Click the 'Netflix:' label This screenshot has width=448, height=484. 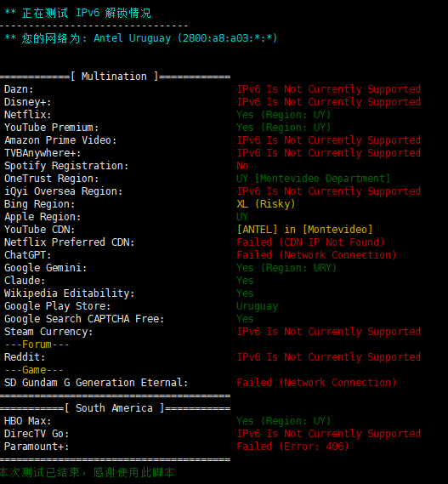(x=28, y=115)
